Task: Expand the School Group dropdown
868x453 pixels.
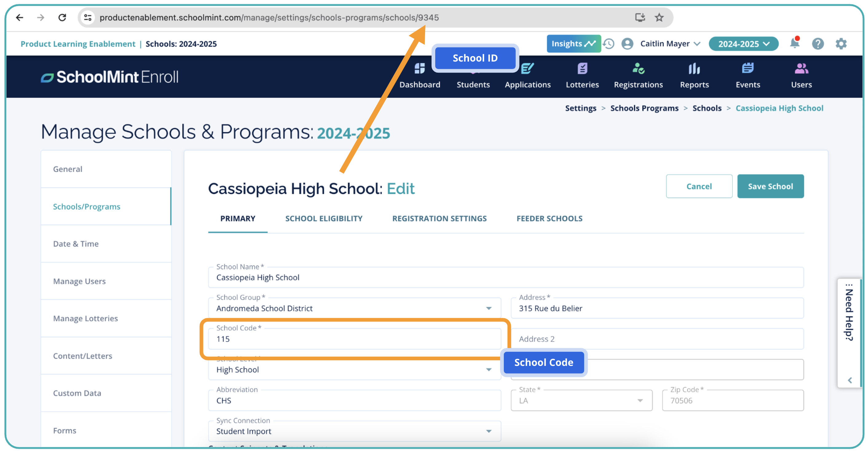Action: pyautogui.click(x=488, y=308)
